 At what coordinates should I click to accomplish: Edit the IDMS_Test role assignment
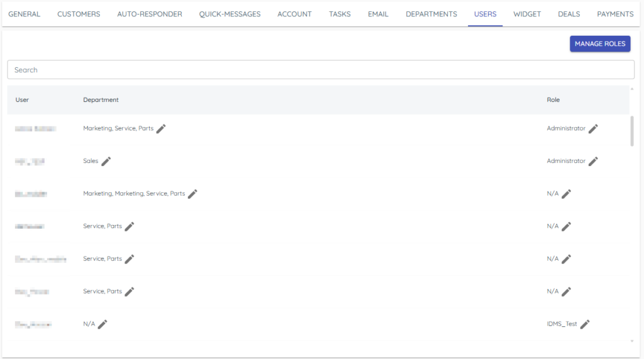click(x=585, y=324)
